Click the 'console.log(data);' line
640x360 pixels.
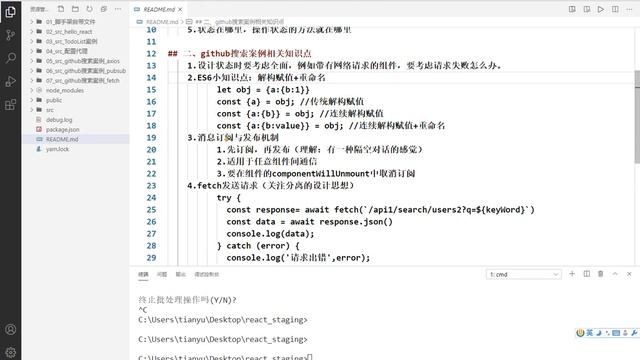[271, 234]
